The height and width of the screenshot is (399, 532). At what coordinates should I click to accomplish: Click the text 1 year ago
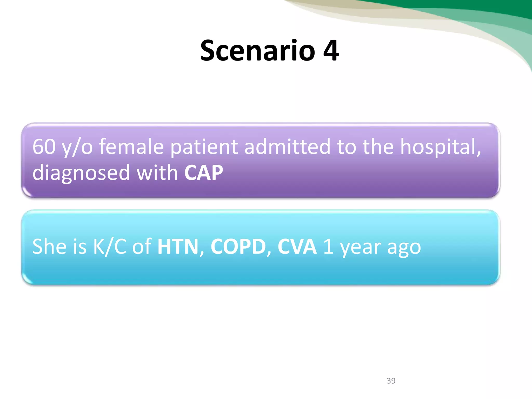pyautogui.click(x=372, y=247)
